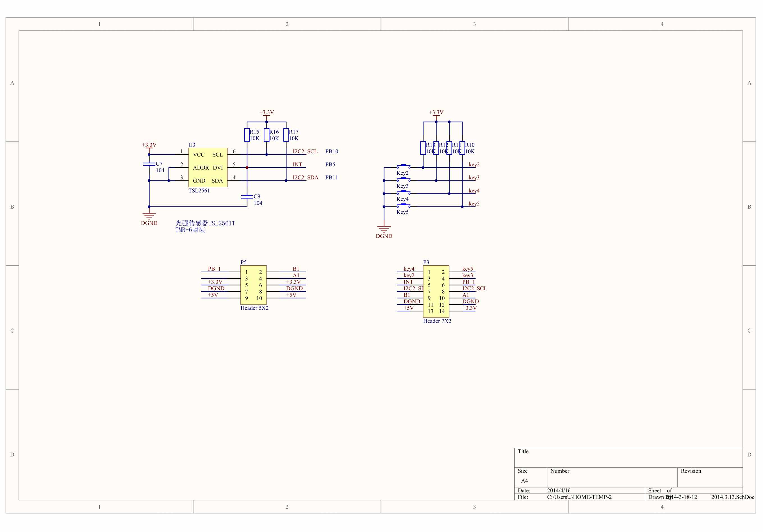The height and width of the screenshot is (532, 763).
Task: Click the I2C2_SCL net label near PB10
Action: (305, 152)
